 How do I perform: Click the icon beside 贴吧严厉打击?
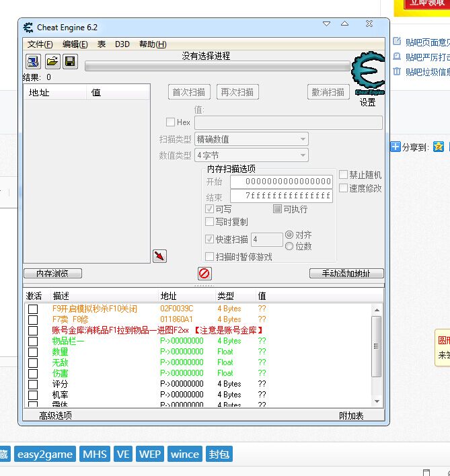(397, 56)
